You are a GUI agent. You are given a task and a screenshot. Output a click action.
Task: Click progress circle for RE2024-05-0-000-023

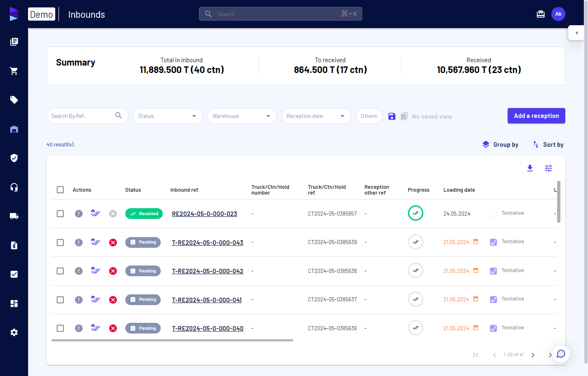pos(416,213)
